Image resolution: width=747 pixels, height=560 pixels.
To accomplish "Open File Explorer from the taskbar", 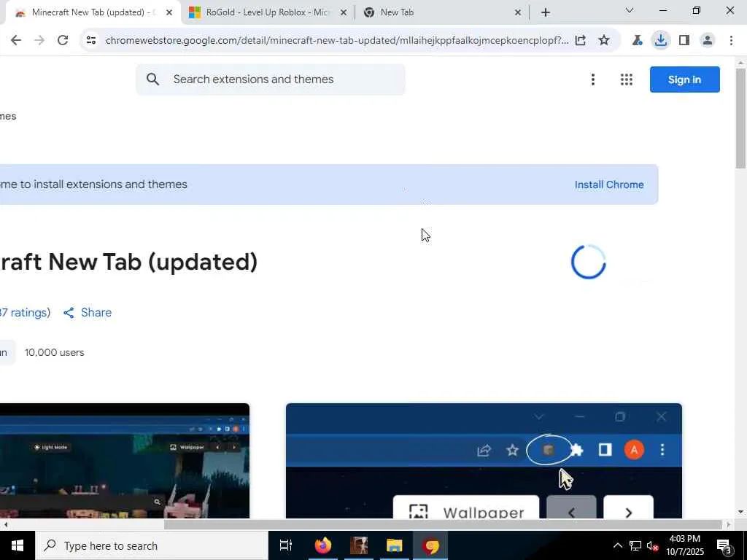I will click(395, 545).
